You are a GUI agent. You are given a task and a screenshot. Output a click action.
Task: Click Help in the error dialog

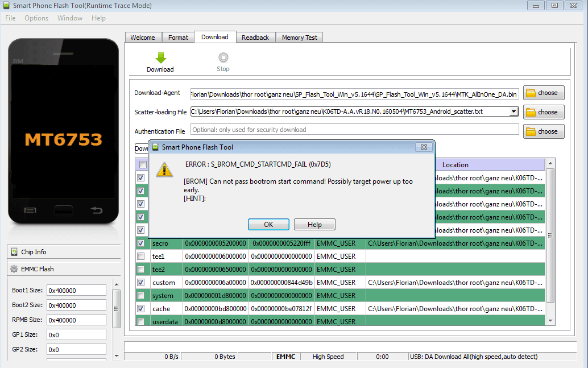pyautogui.click(x=314, y=224)
